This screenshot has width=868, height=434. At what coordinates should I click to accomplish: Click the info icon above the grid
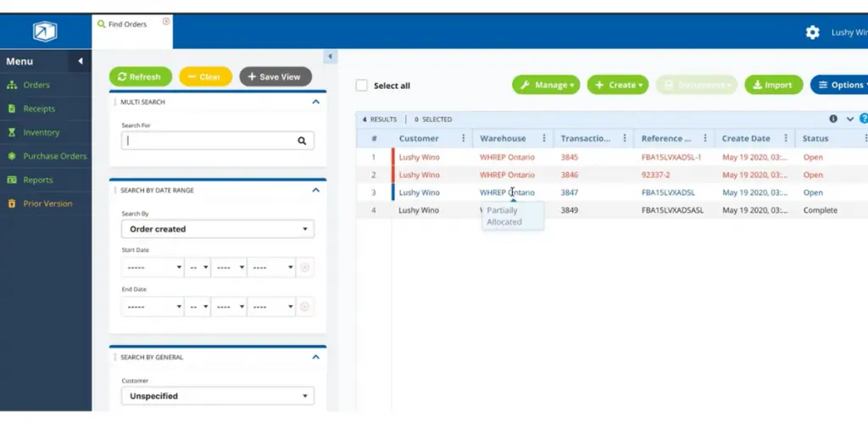point(833,120)
